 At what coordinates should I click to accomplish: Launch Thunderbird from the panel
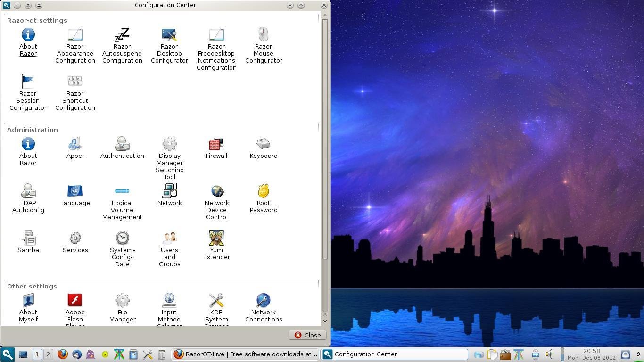[77, 354]
